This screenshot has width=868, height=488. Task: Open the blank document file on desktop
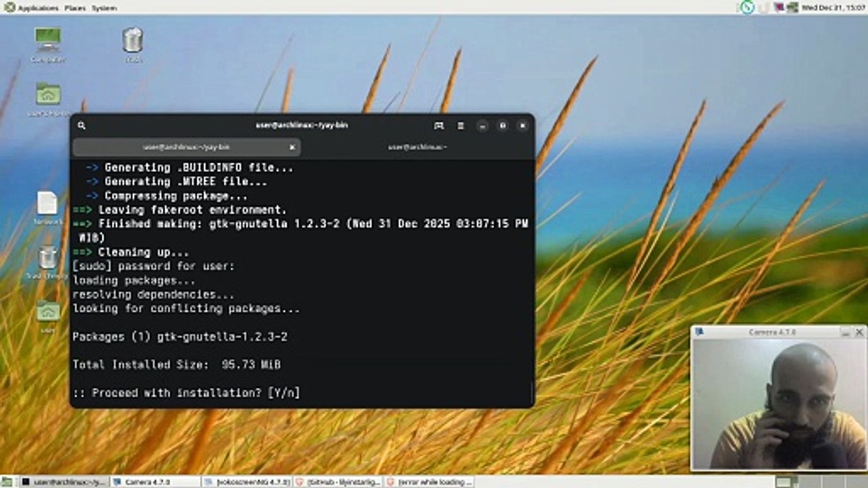[47, 208]
